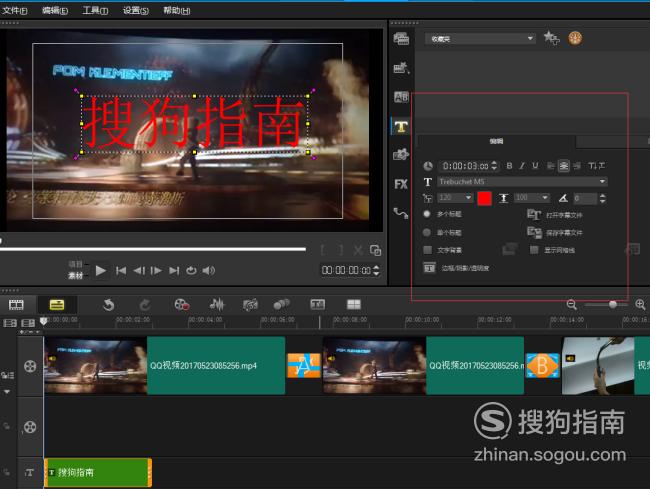Image resolution: width=650 pixels, height=489 pixels.
Task: Enable the 文字背景 text background checkbox
Action: click(427, 250)
